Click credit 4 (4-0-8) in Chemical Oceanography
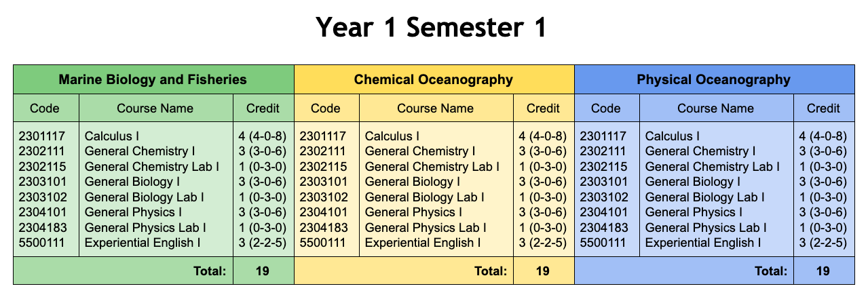The height and width of the screenshot is (297, 868). coord(542,136)
